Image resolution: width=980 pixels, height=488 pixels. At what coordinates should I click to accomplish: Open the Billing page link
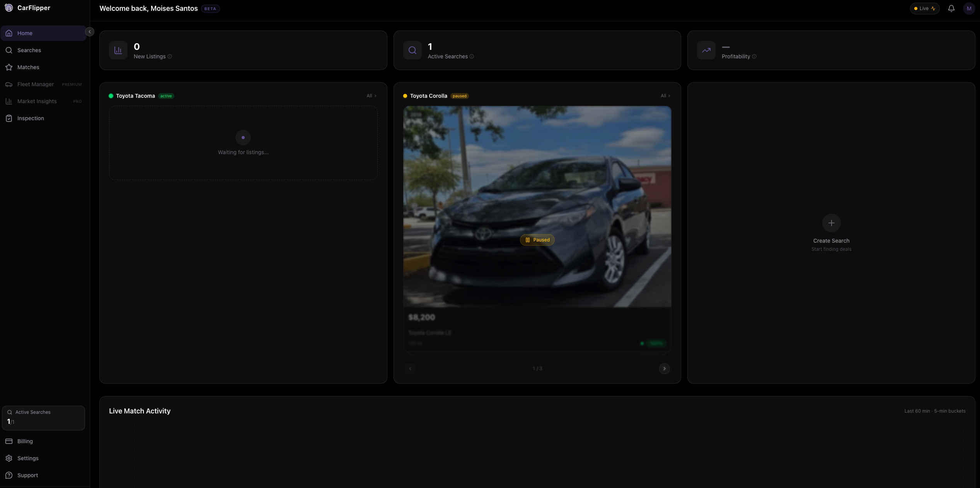coord(25,441)
